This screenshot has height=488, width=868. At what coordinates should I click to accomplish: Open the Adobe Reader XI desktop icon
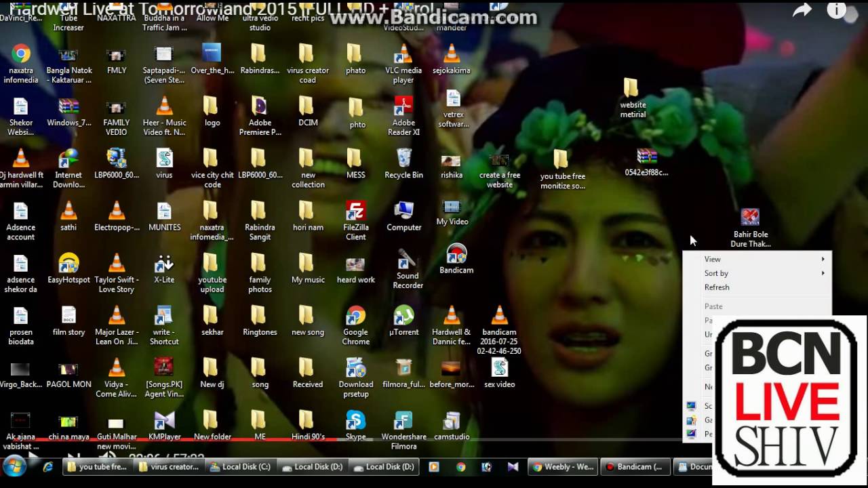[403, 116]
